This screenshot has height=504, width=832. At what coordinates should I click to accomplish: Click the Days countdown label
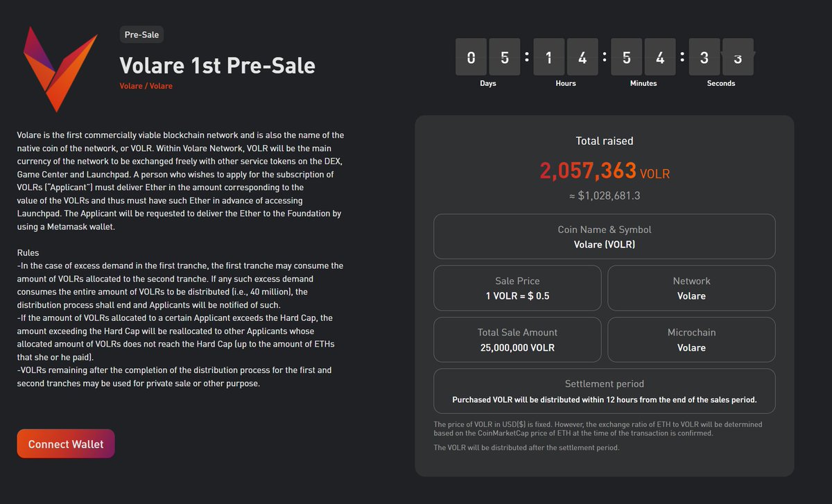pyautogui.click(x=488, y=83)
